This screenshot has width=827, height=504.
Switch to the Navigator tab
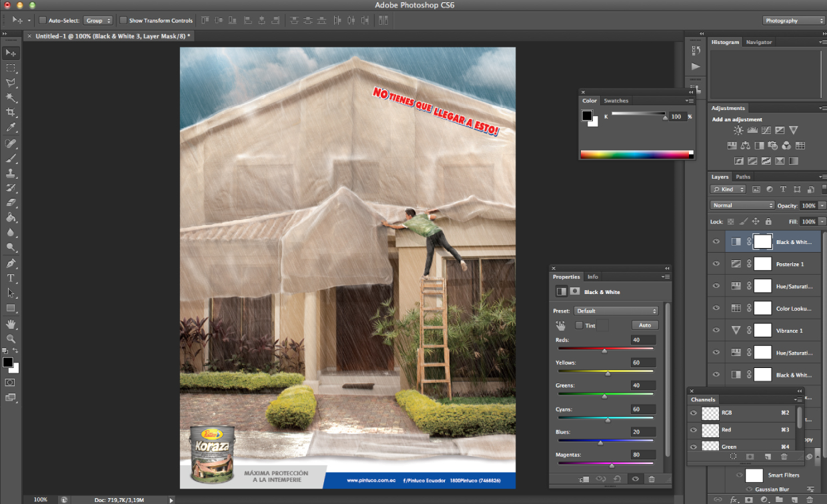(x=759, y=42)
